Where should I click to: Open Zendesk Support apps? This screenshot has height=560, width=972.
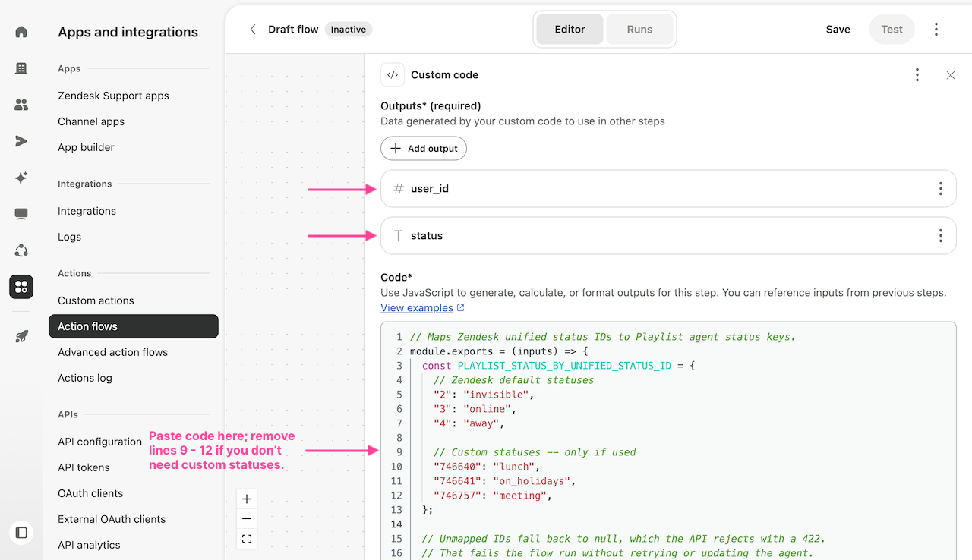click(113, 96)
